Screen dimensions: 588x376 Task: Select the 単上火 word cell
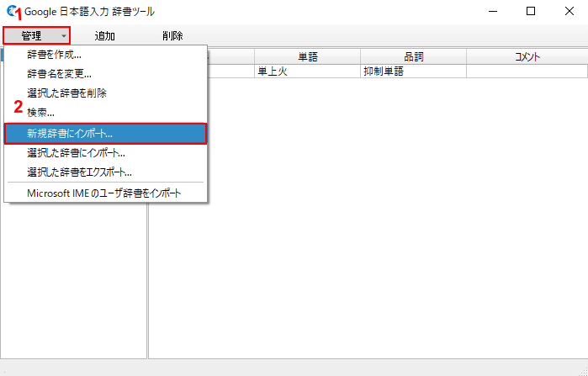308,71
